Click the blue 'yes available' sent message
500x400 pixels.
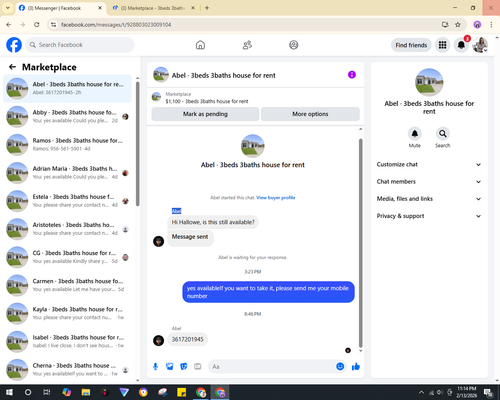pyautogui.click(x=268, y=292)
